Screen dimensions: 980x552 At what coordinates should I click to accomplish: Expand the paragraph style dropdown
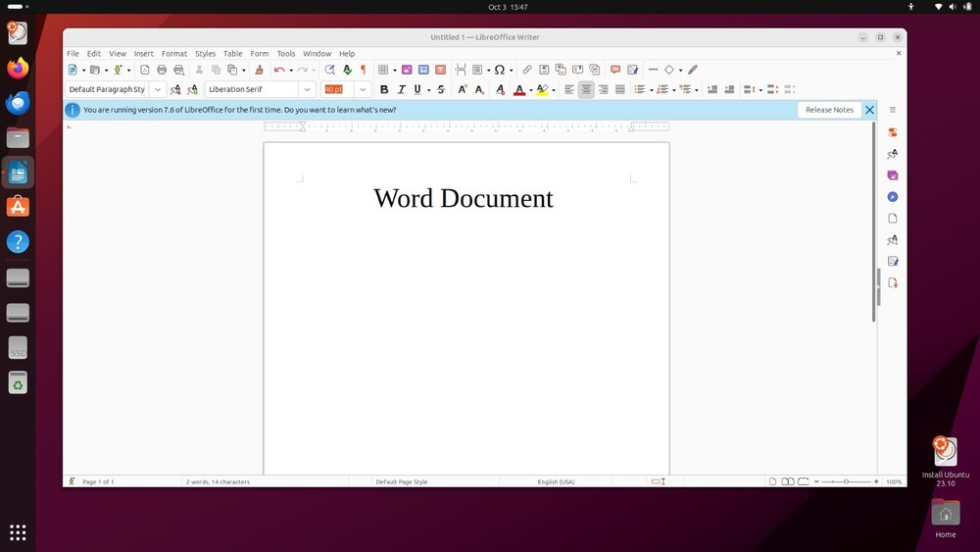pos(158,89)
